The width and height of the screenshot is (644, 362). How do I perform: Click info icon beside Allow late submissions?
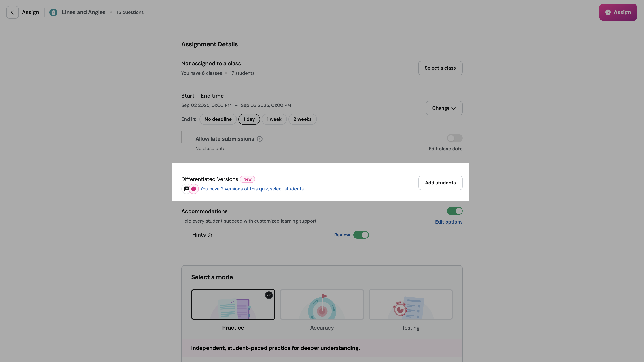tap(259, 139)
